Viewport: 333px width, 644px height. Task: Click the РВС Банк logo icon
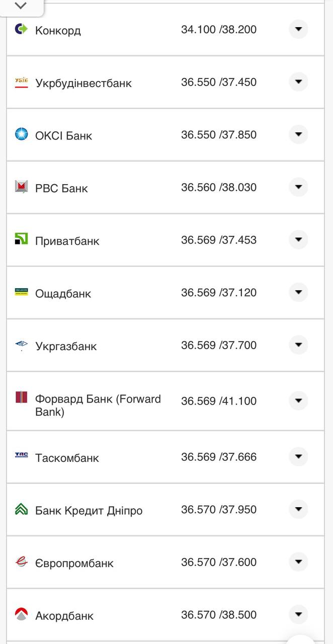21,187
